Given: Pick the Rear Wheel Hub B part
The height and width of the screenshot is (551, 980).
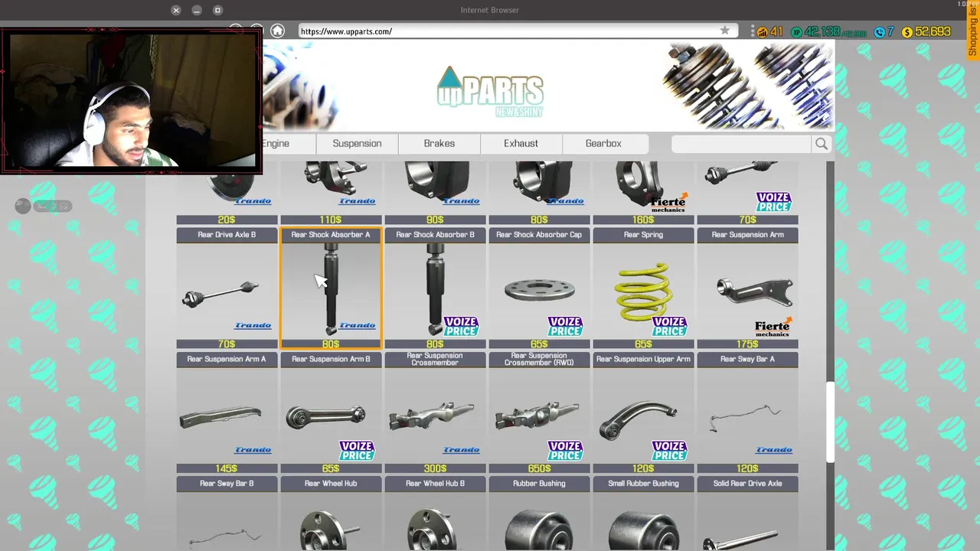Looking at the screenshot, I should (x=435, y=514).
